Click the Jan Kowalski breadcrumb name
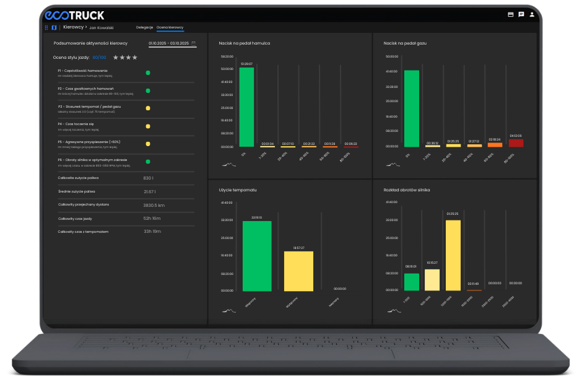The width and height of the screenshot is (582, 392). coord(102,27)
